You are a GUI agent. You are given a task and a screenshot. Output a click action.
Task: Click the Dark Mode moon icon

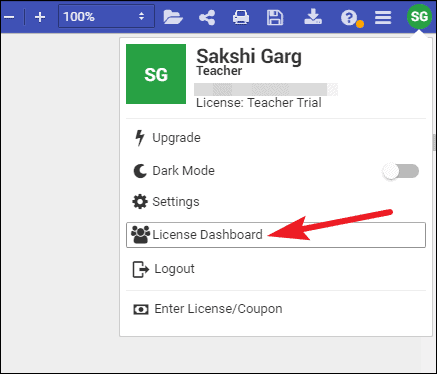point(140,171)
